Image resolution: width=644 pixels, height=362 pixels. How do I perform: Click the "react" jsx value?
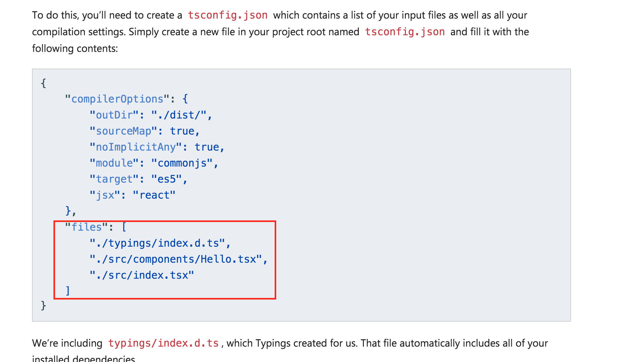(x=154, y=195)
